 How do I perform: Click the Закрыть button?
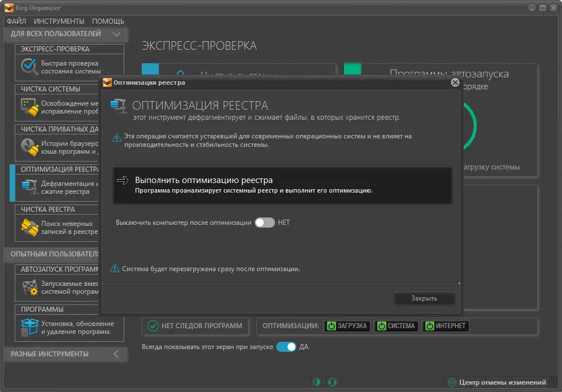(x=424, y=298)
